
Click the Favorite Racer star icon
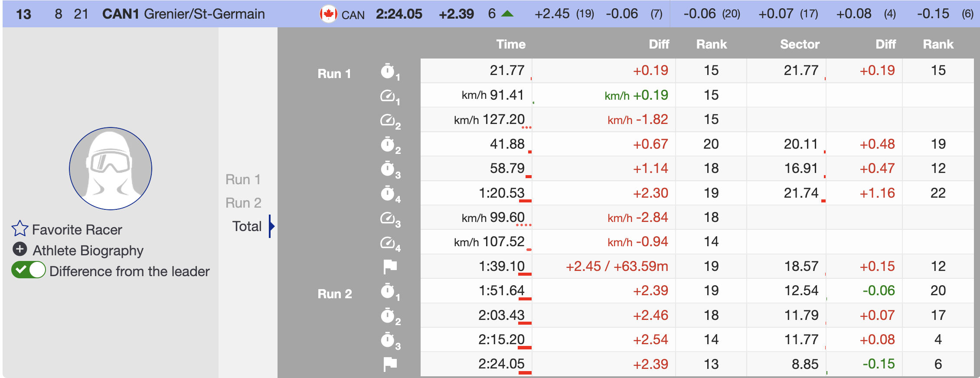pos(20,229)
